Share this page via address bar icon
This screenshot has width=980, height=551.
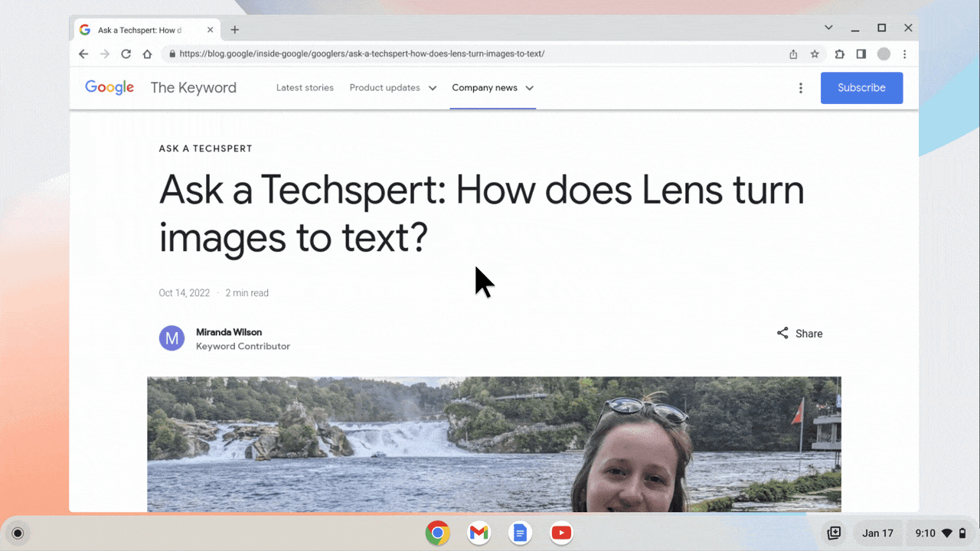tap(793, 54)
